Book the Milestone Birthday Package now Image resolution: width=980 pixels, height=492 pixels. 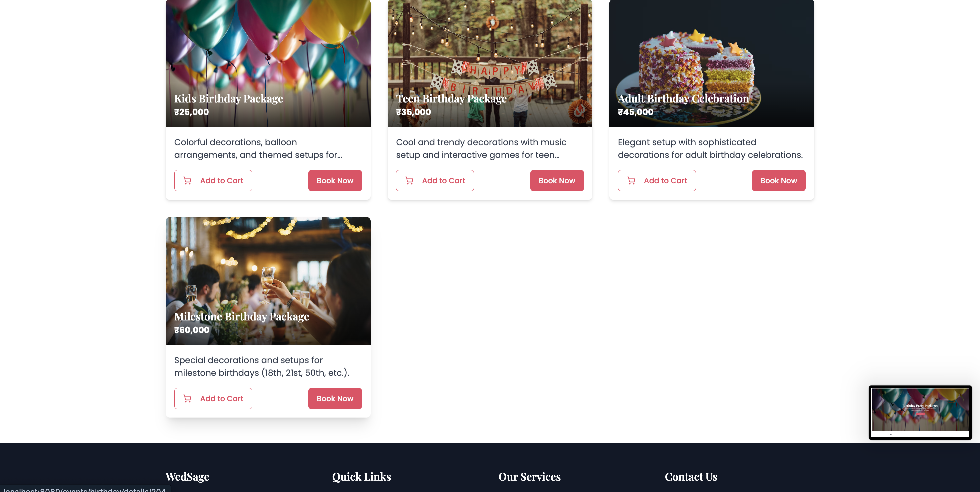[x=335, y=398]
